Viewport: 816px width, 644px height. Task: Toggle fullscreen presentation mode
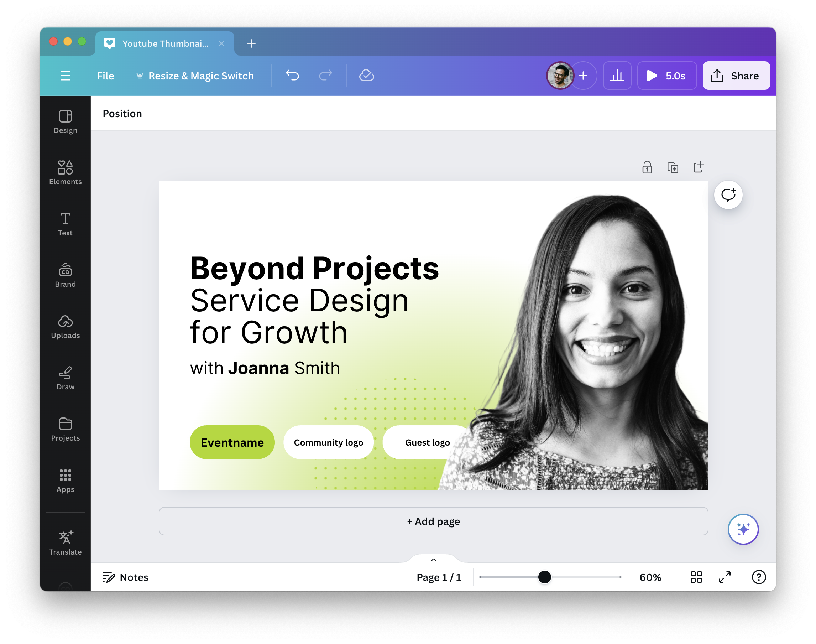click(725, 577)
